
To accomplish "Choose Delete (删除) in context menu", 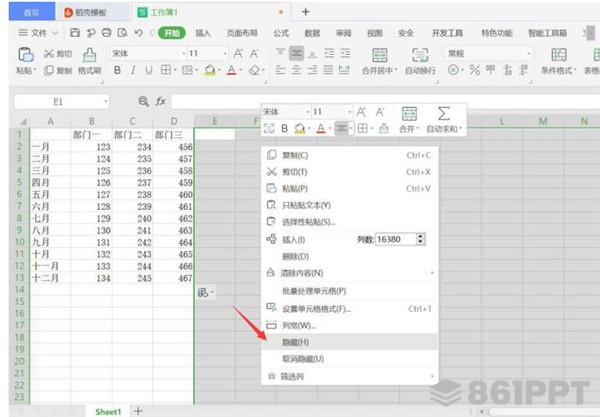I will (350, 256).
